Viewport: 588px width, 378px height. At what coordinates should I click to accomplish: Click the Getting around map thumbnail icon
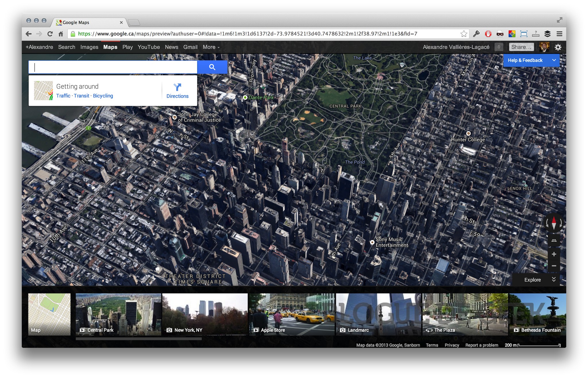tap(43, 90)
